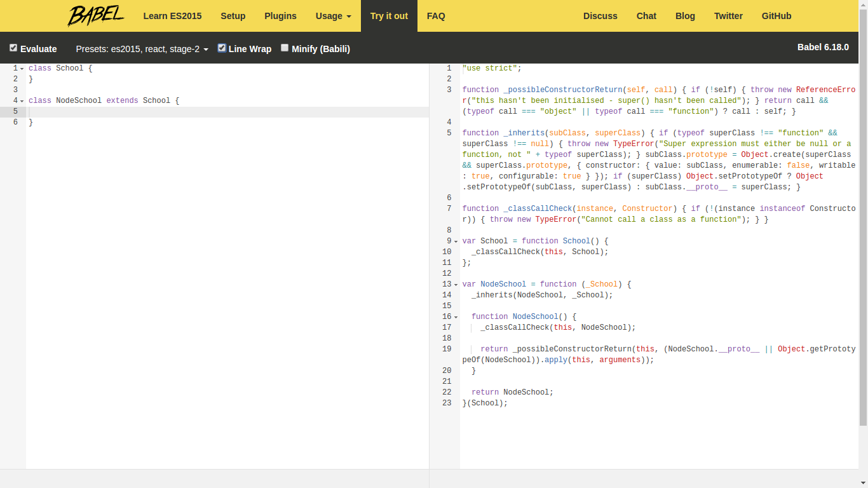Expand the Usage dropdown menu
This screenshot has width=868, height=488.
tap(334, 16)
